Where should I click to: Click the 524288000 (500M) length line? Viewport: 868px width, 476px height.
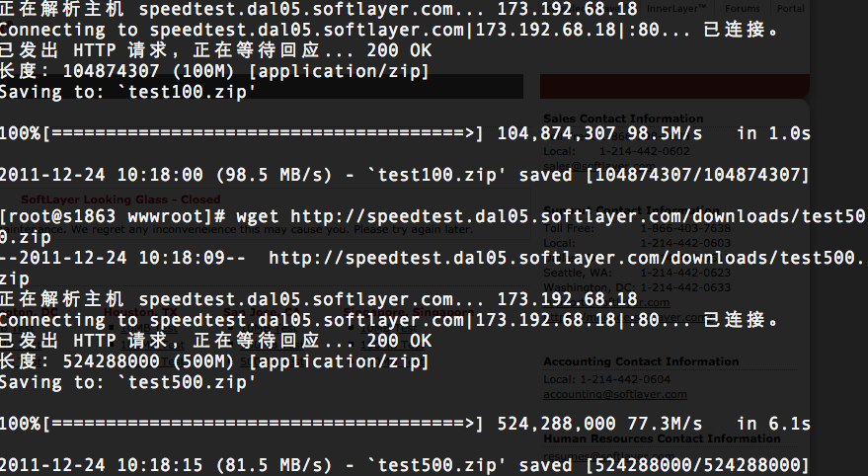pos(214,362)
